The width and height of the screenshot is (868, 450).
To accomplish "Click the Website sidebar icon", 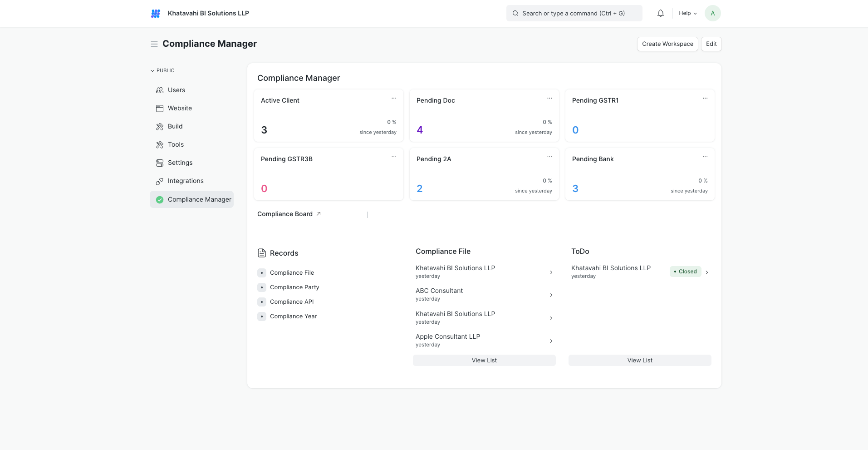I will coord(160,109).
